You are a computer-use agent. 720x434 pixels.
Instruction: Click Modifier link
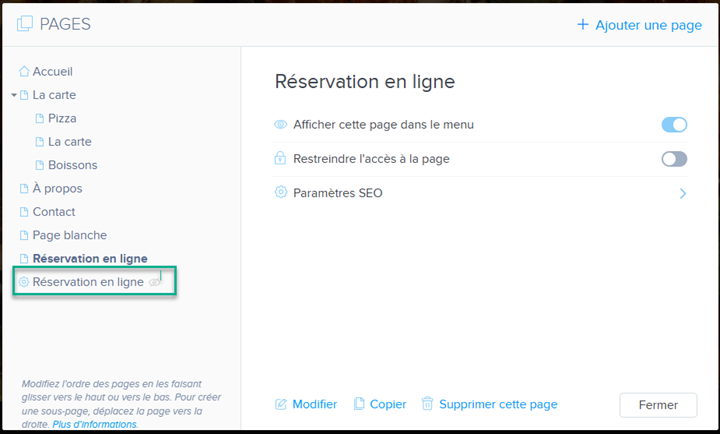(315, 404)
